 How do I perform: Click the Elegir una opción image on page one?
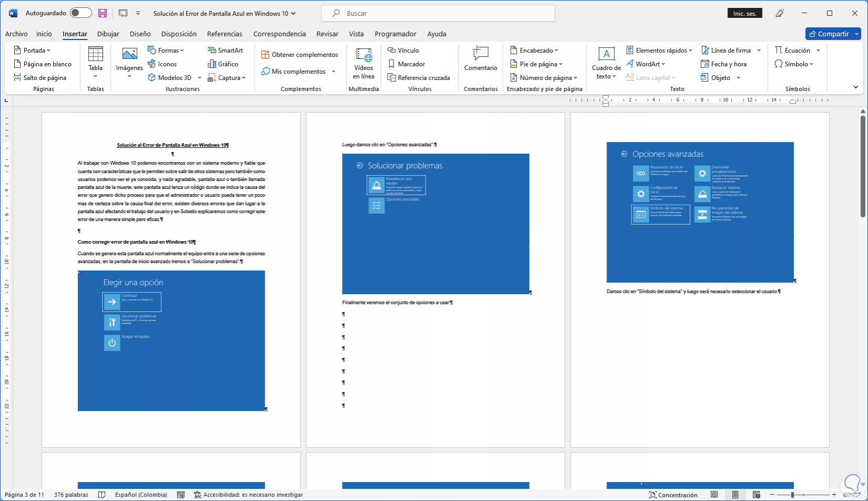pyautogui.click(x=171, y=340)
